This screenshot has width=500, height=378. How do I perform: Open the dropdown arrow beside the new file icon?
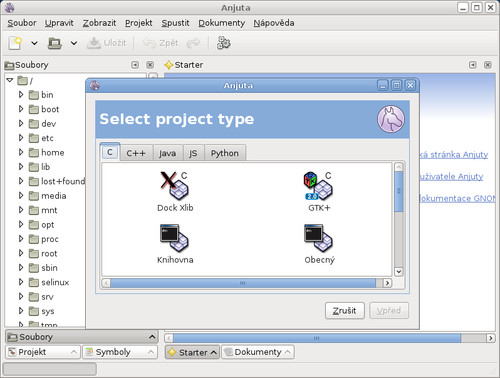pyautogui.click(x=34, y=43)
